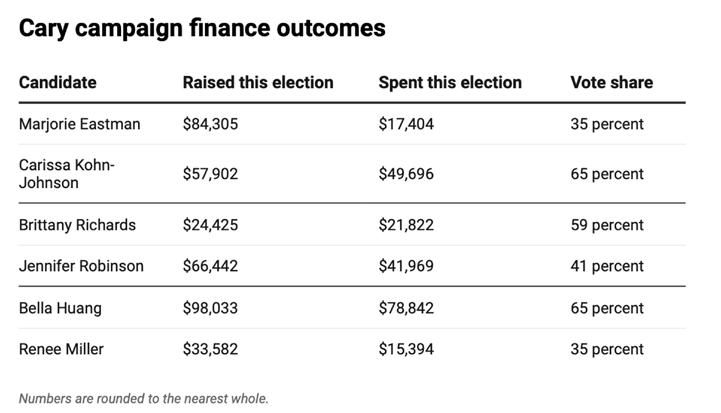
Task: Select the "Vote share" column header
Action: [611, 82]
